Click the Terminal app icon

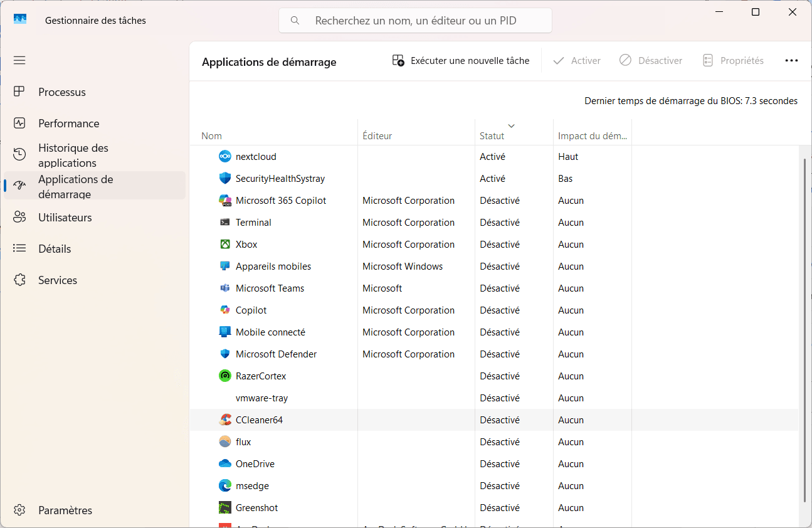tap(225, 222)
